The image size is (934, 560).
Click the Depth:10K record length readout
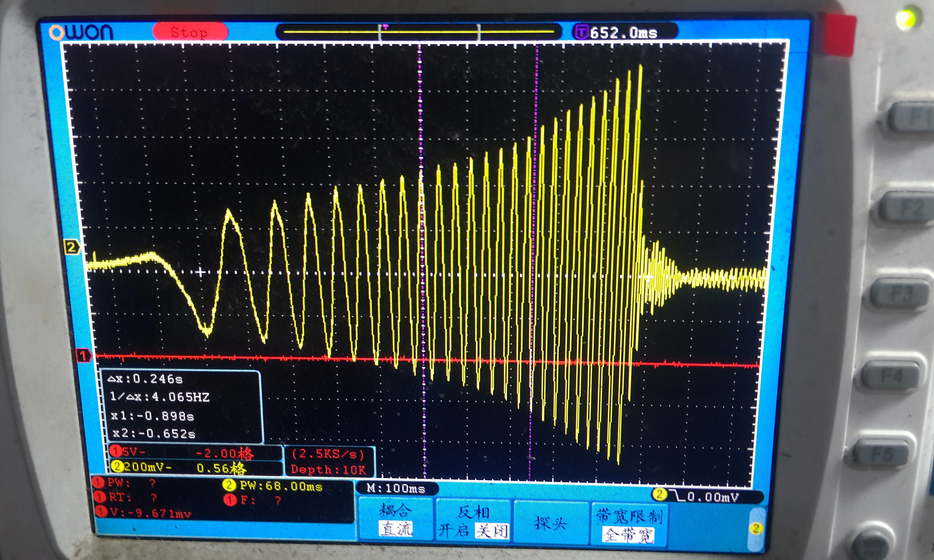[x=328, y=470]
